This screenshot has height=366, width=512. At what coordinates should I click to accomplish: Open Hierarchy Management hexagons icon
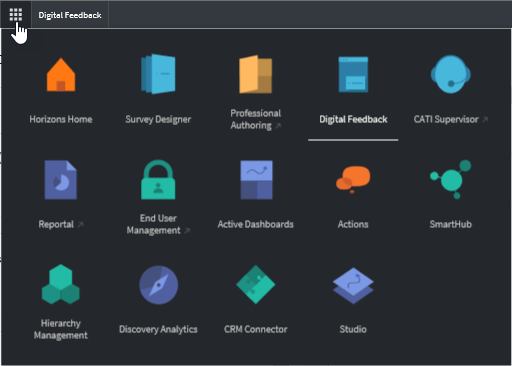coord(61,284)
